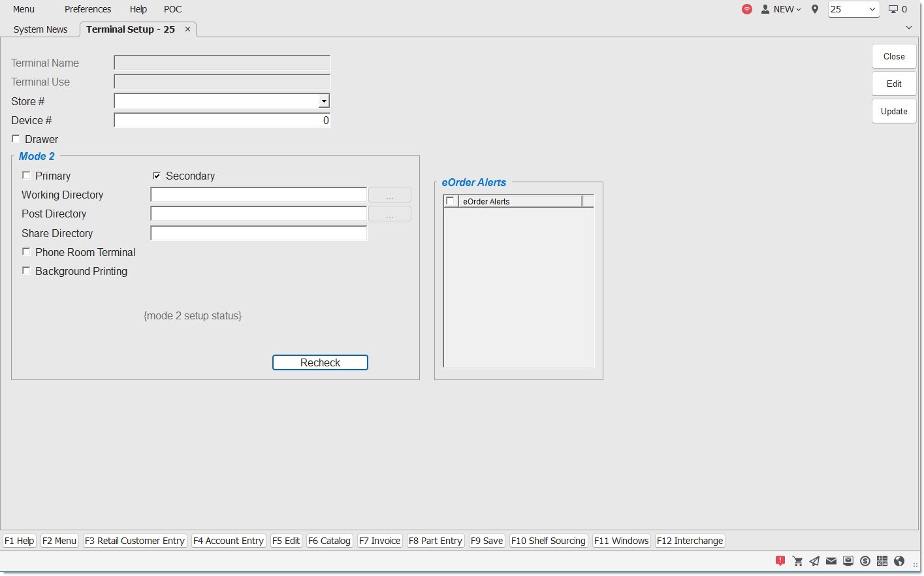Expand the NEW user dropdown

(781, 9)
